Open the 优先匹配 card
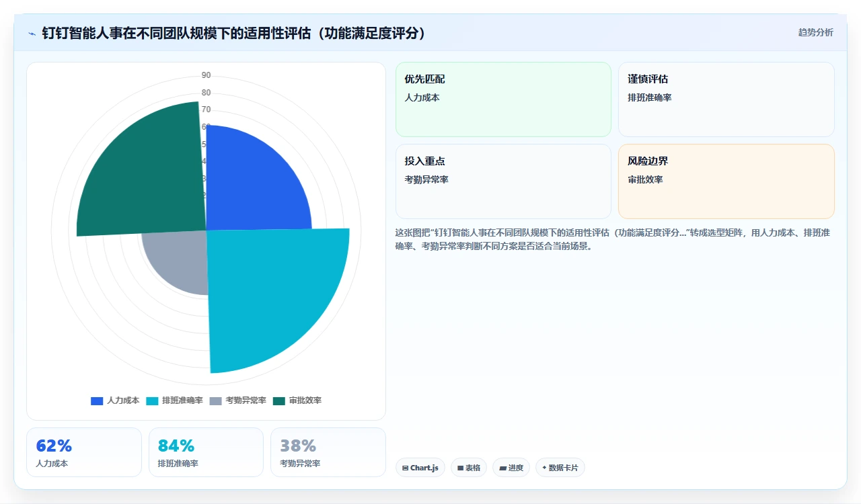 pos(503,99)
